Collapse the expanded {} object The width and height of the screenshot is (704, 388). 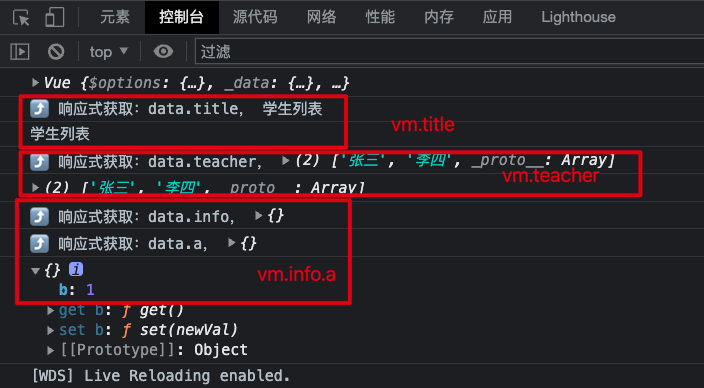pos(35,271)
